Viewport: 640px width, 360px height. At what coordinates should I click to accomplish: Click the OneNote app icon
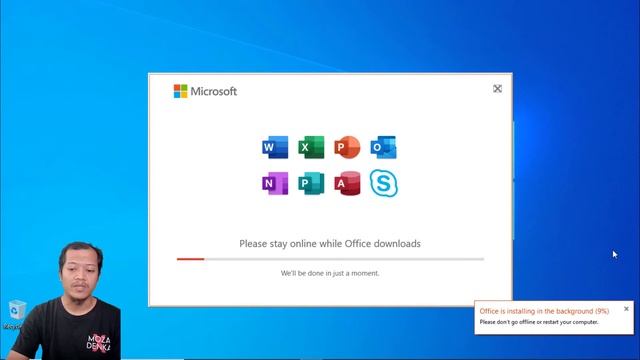tap(275, 183)
